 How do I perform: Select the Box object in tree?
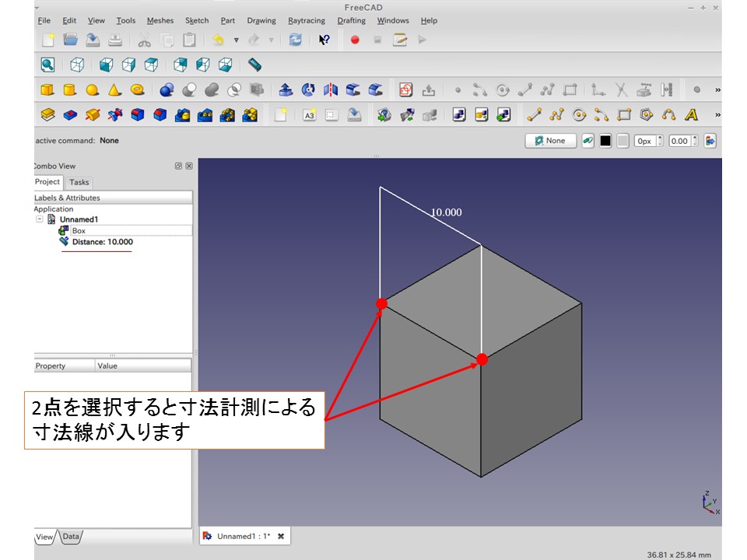click(79, 230)
